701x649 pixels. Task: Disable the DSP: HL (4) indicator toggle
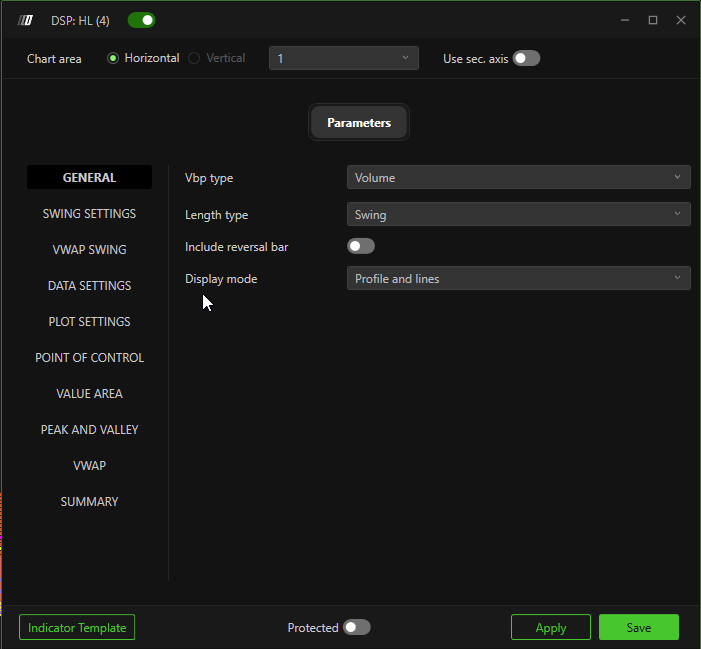(x=141, y=20)
